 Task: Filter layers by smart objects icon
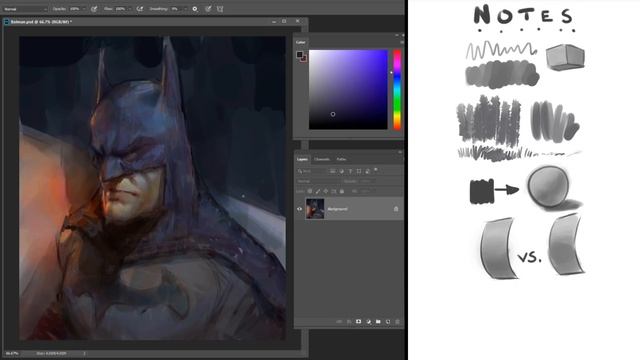(367, 171)
